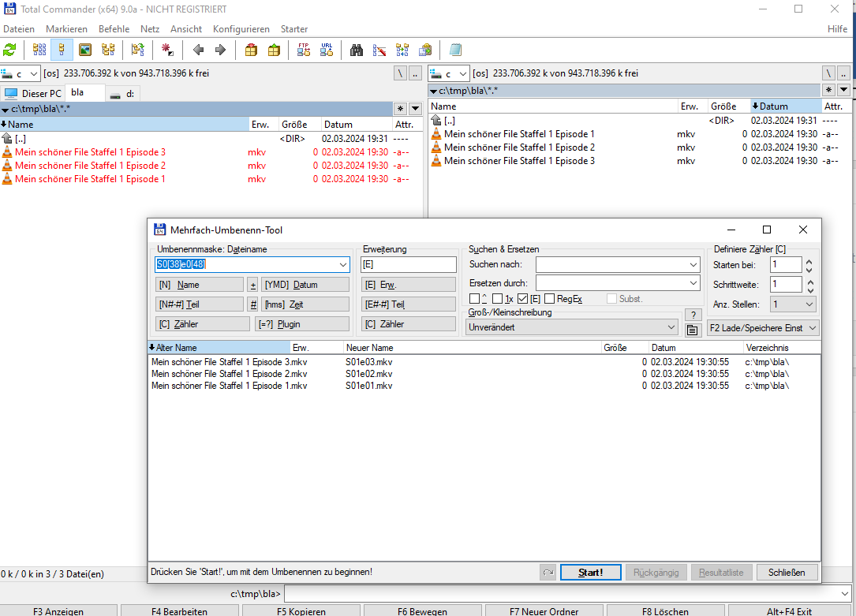Viewport: 856px width, 616px height.
Task: Expand the 'Ersetzen durch' dropdown
Action: 693,283
